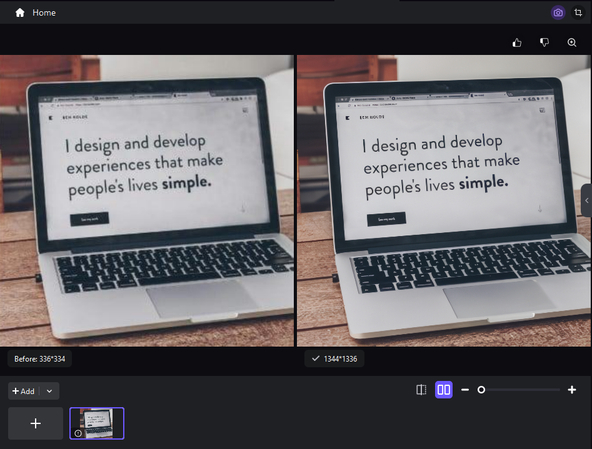Click the Home house icon
Viewport: 592px width, 449px height.
[x=20, y=13]
